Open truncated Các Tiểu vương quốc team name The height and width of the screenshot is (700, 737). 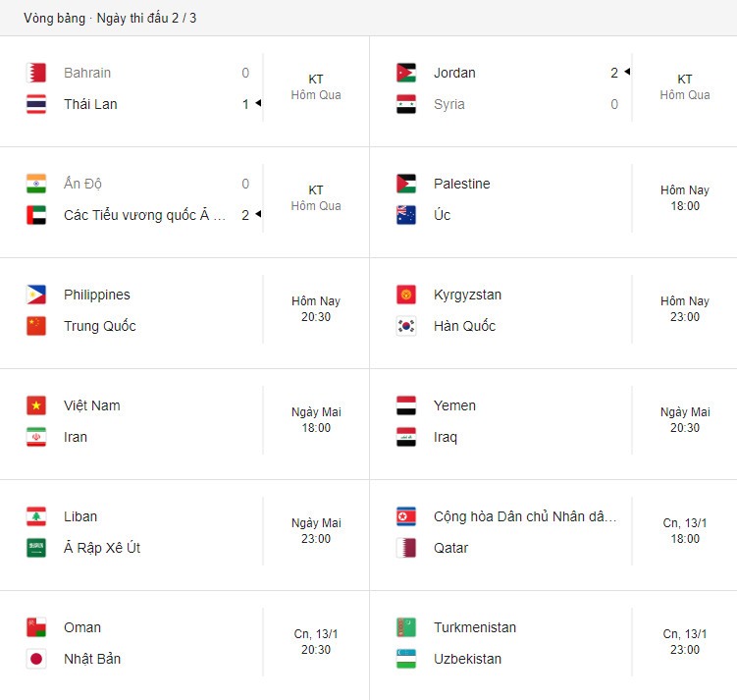[x=145, y=215]
